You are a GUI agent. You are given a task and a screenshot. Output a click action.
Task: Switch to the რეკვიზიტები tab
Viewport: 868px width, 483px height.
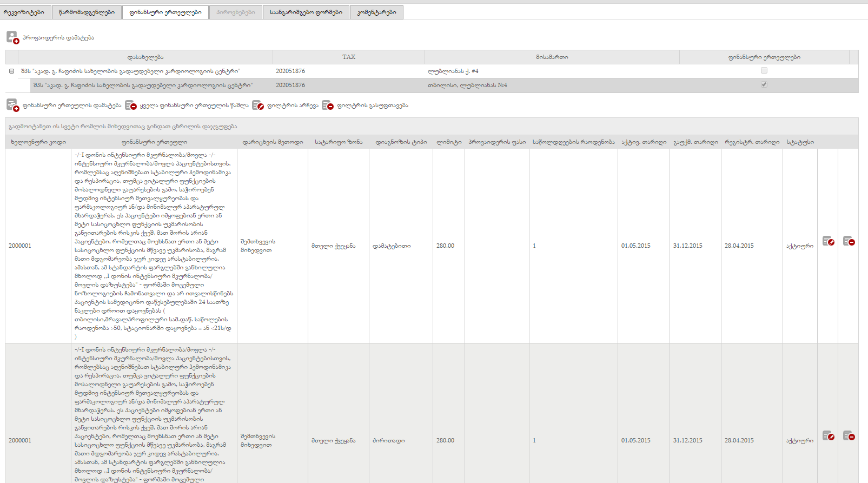point(25,12)
